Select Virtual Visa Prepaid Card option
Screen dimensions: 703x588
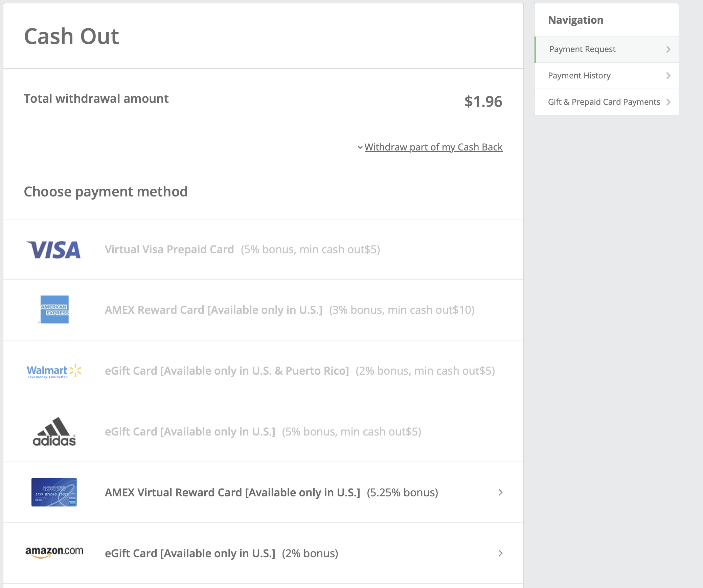263,250
